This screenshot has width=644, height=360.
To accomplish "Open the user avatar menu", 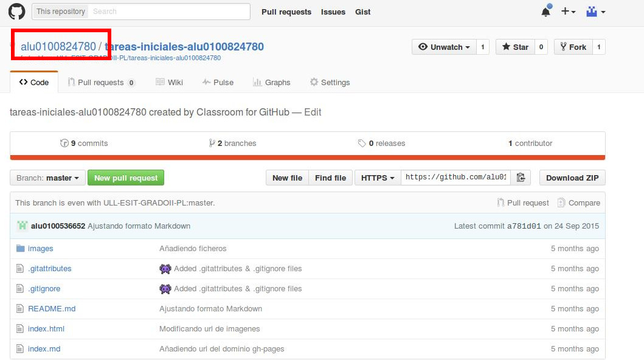I will [595, 12].
